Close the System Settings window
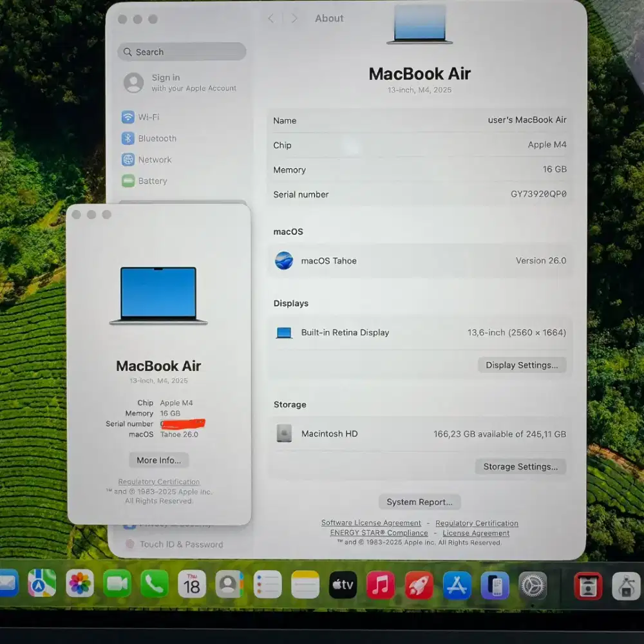This screenshot has width=644, height=644. pyautogui.click(x=122, y=19)
